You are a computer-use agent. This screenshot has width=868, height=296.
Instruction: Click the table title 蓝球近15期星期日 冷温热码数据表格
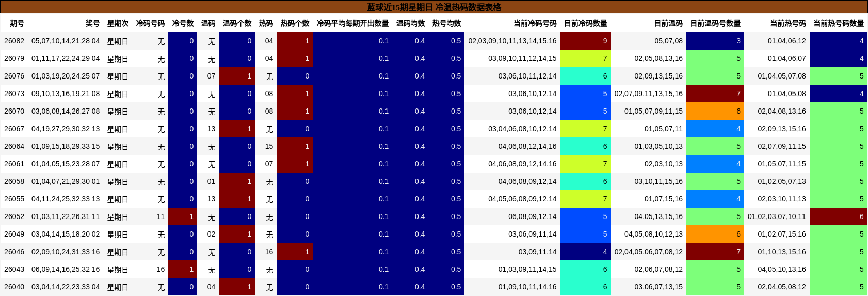coord(434,7)
